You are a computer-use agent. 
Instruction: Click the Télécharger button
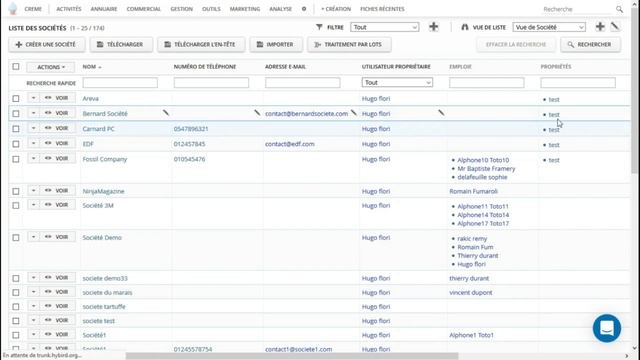point(121,44)
